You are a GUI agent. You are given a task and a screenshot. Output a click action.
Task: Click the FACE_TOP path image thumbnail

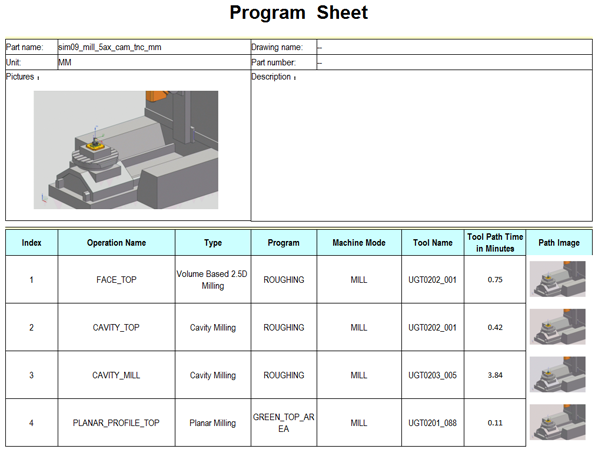click(557, 279)
